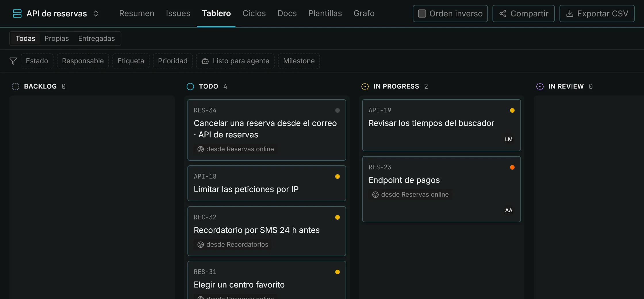Open the desde Reservas online tag on RES-23
644x299 pixels.
pyautogui.click(x=411, y=195)
